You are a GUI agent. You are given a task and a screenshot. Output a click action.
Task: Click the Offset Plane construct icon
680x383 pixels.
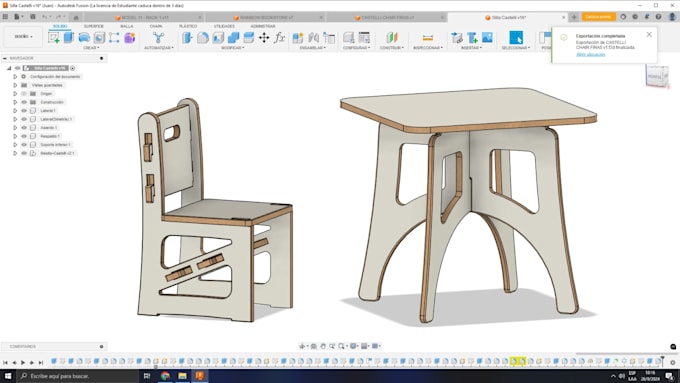[x=392, y=38]
